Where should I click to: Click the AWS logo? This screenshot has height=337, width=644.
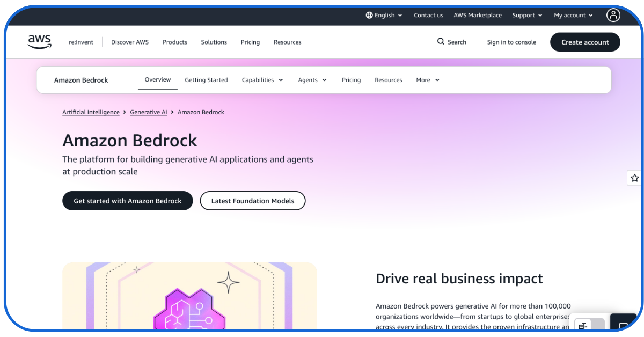[x=40, y=42]
